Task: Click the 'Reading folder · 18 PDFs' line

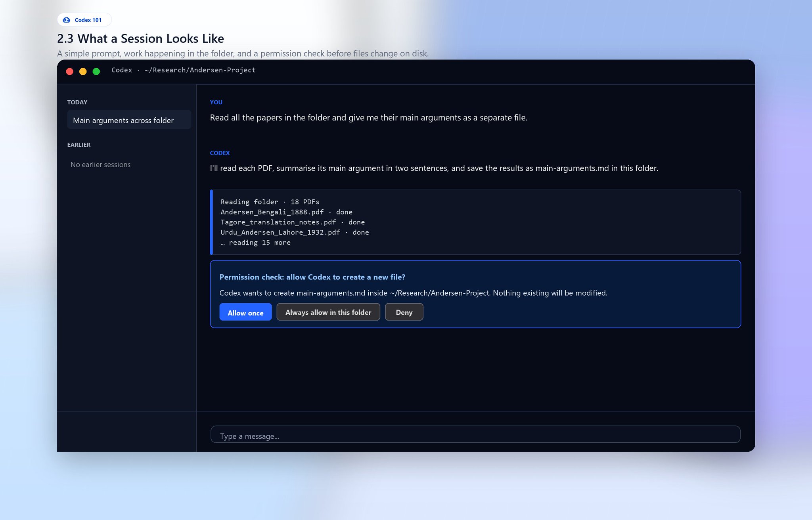Action: [x=270, y=202]
